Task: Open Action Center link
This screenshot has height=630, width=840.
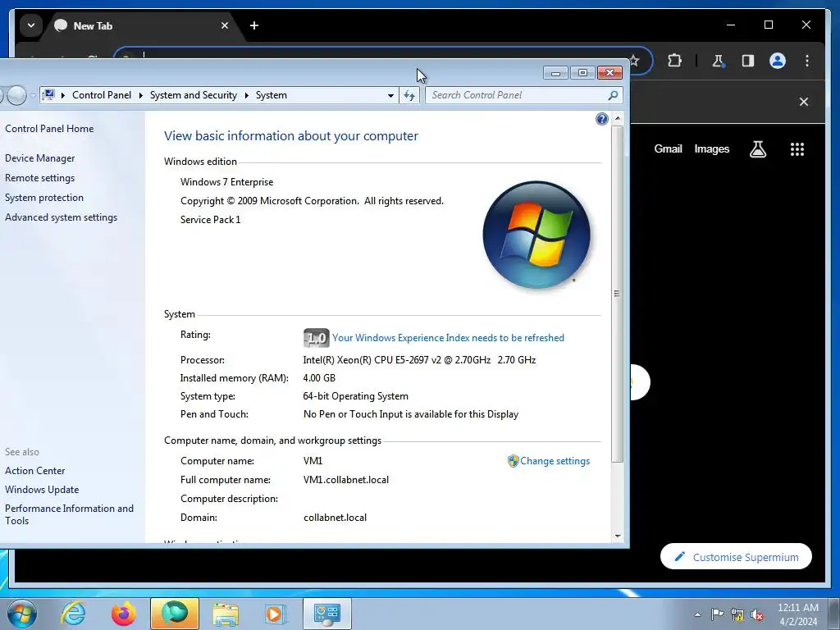Action: click(34, 471)
